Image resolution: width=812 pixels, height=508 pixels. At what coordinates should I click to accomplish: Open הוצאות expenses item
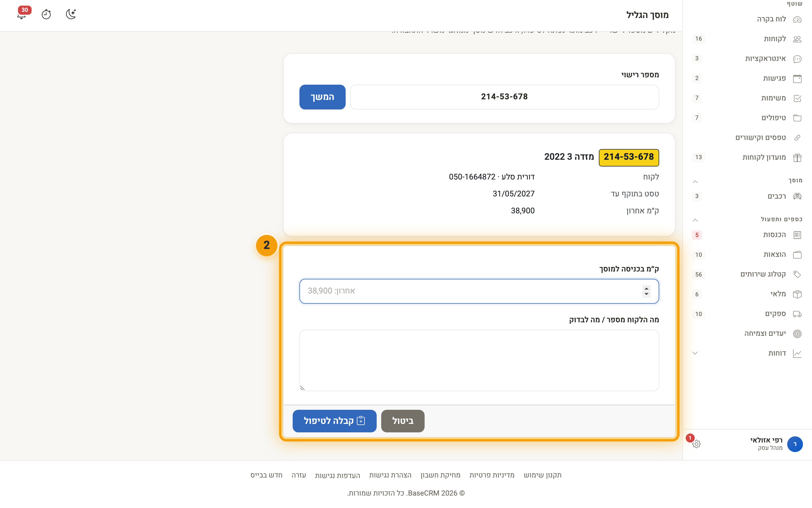coord(747,255)
